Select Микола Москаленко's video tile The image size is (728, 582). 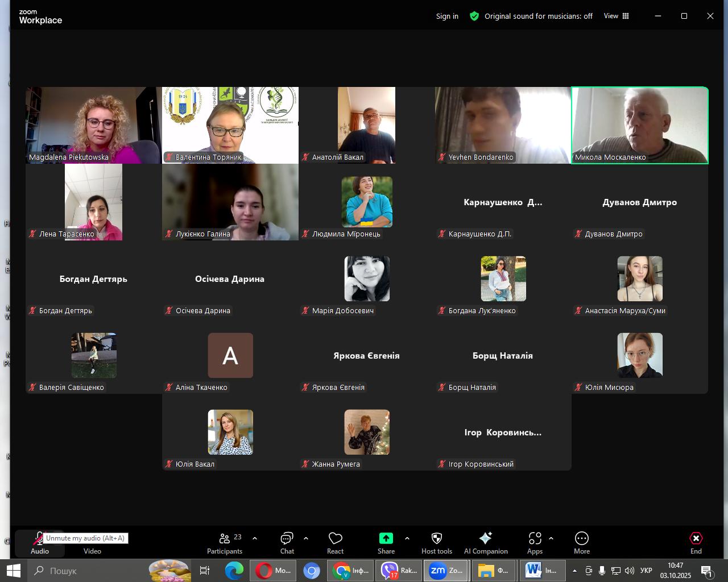(639, 125)
